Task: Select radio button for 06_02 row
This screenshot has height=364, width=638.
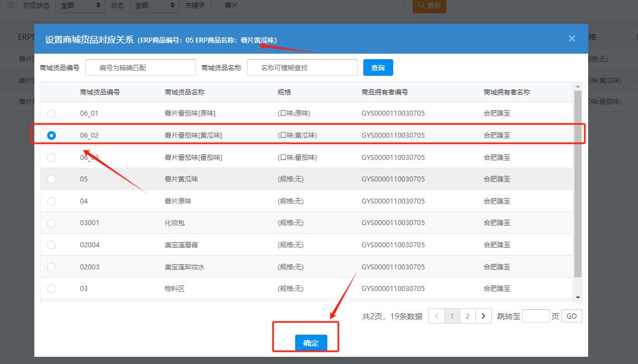Action: pyautogui.click(x=52, y=136)
